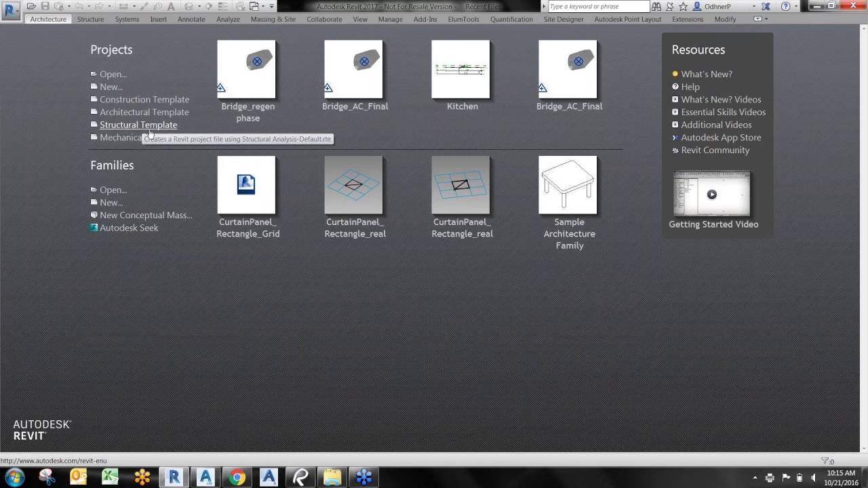Open Essential Skills Videos link
The image size is (868, 488).
[x=724, y=113]
